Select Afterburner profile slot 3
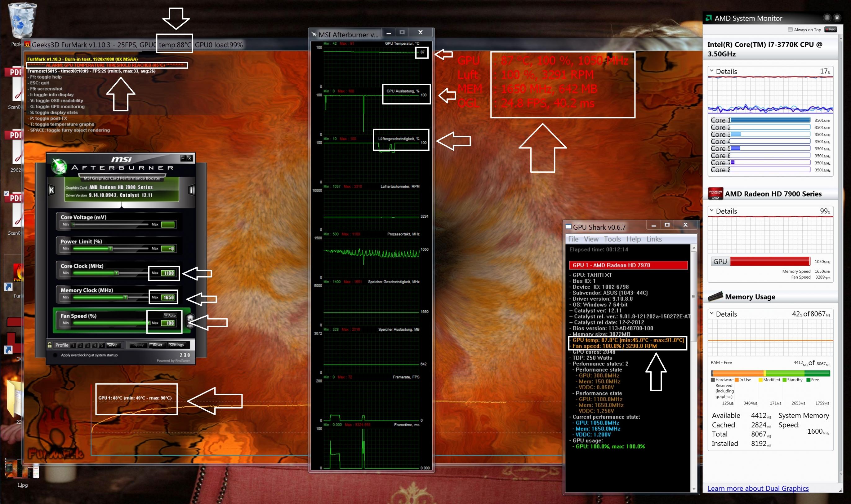 (88, 345)
